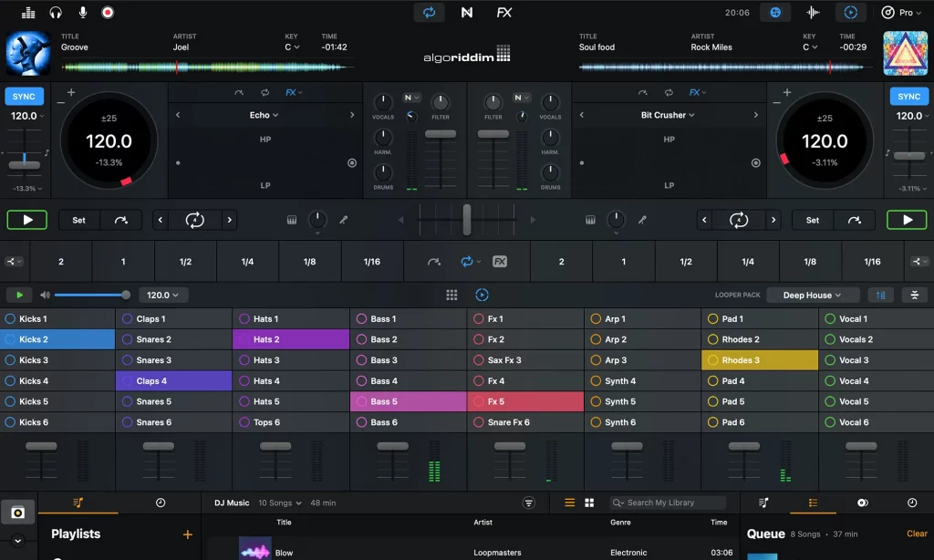Open the Echo effect selector
This screenshot has width=934, height=560.
(x=264, y=115)
